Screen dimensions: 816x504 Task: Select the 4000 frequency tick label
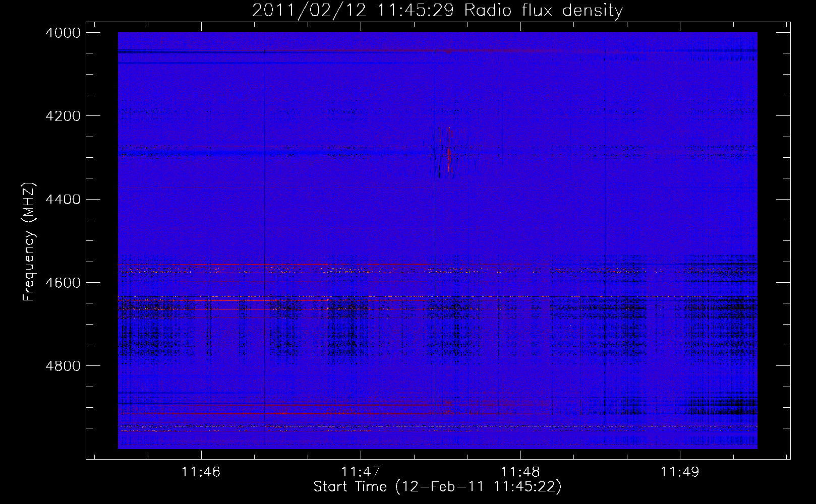[x=63, y=33]
